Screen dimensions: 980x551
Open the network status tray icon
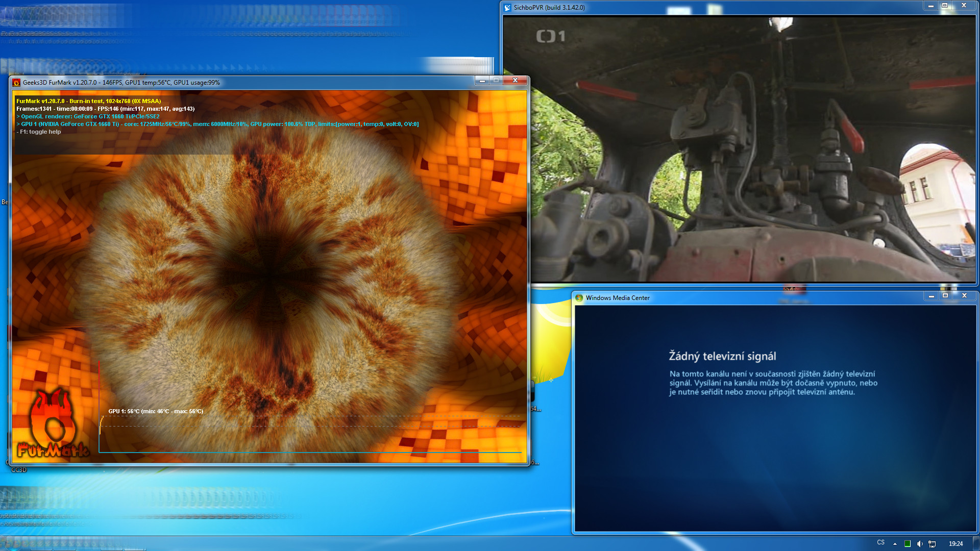pyautogui.click(x=932, y=544)
